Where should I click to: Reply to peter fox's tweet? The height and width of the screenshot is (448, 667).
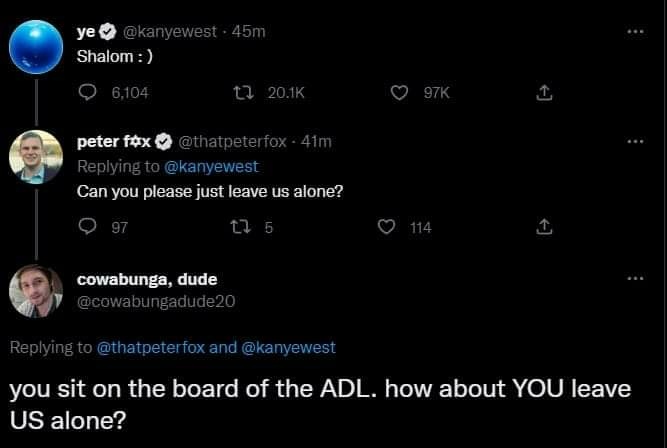(x=87, y=227)
